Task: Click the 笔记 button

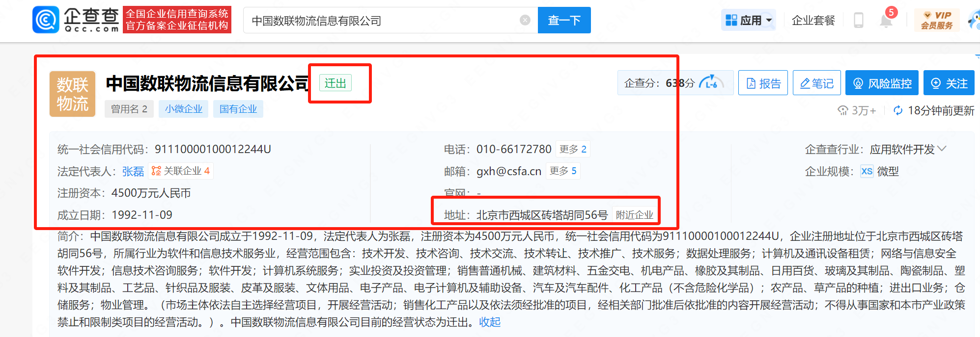Action: (x=817, y=83)
